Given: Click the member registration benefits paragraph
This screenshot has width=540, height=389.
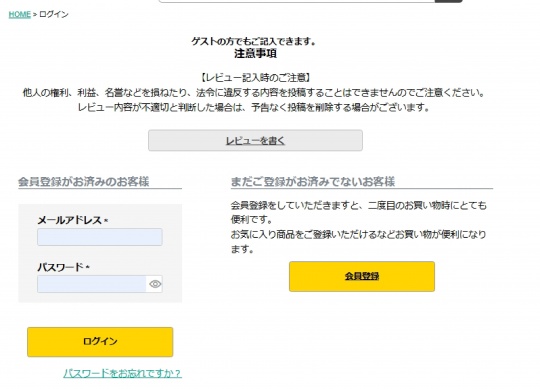Looking at the screenshot, I should [359, 227].
